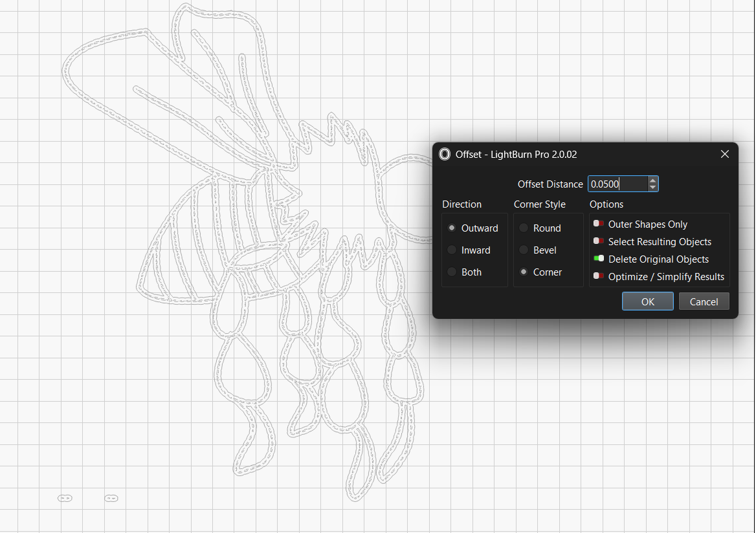Choose the Round corner style
This screenshot has height=533, width=756.
point(523,228)
